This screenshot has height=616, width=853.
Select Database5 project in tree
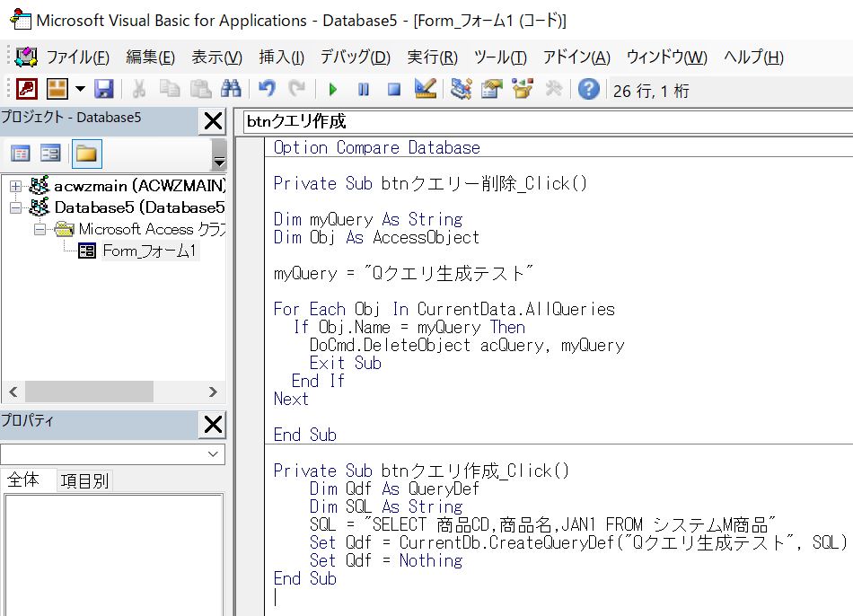139,207
